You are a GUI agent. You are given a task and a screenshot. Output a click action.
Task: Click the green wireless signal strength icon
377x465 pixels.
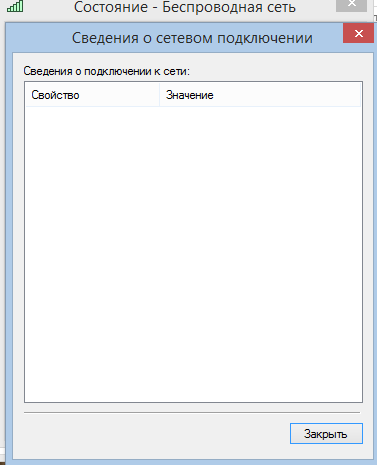click(x=15, y=6)
